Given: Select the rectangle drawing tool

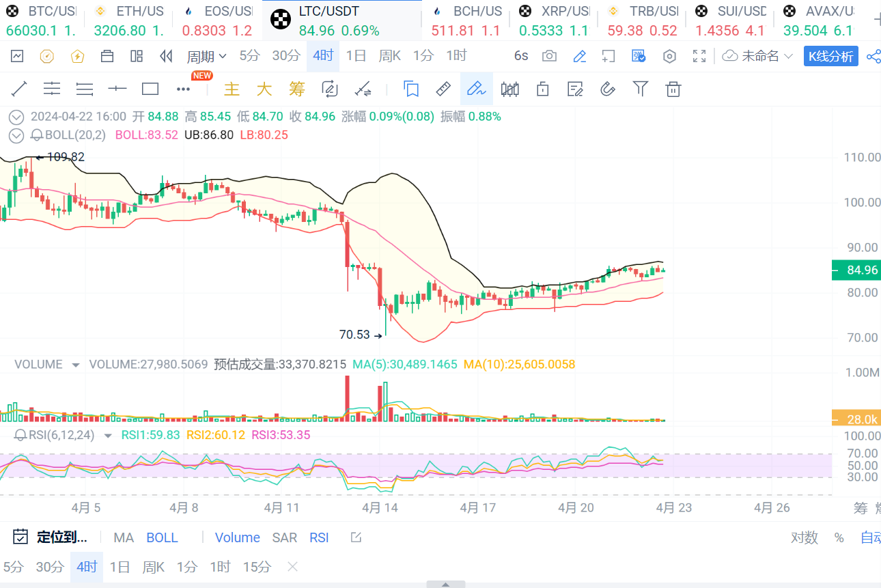Looking at the screenshot, I should [150, 89].
